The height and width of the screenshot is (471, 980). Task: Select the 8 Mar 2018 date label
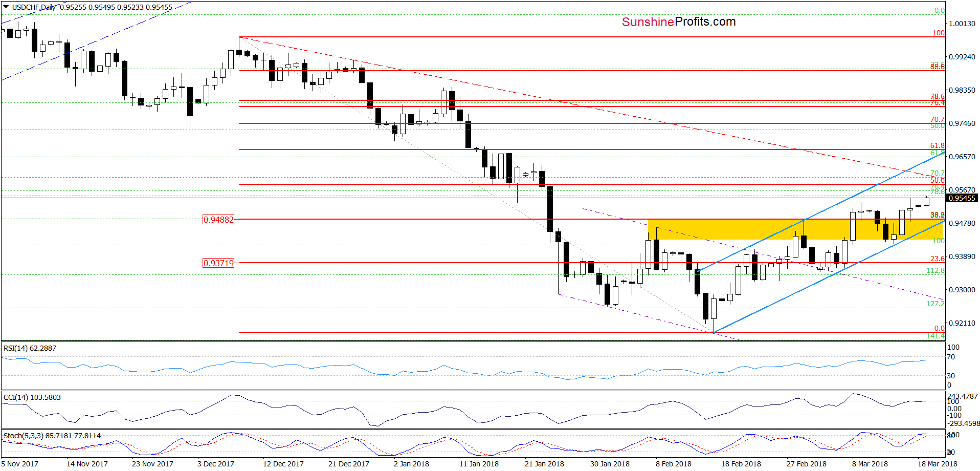(x=870, y=464)
